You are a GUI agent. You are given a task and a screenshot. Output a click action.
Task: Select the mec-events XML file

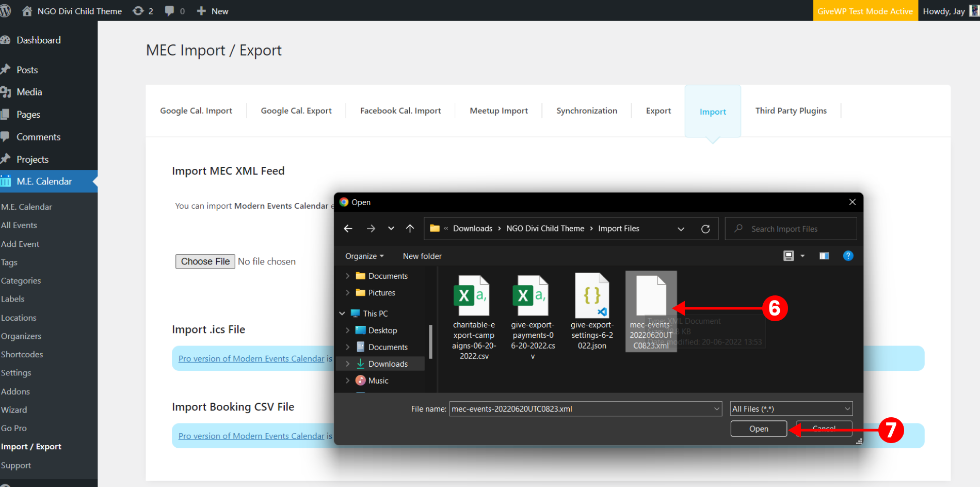point(651,312)
